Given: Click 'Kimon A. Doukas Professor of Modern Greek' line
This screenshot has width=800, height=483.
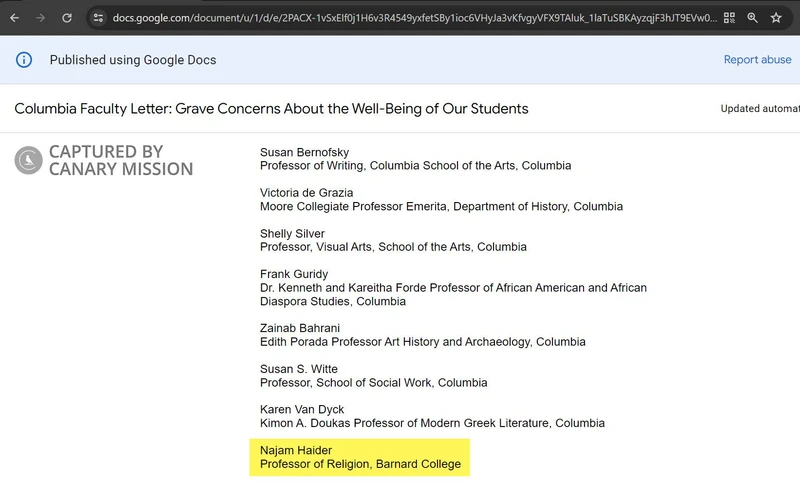Looking at the screenshot, I should (x=432, y=423).
